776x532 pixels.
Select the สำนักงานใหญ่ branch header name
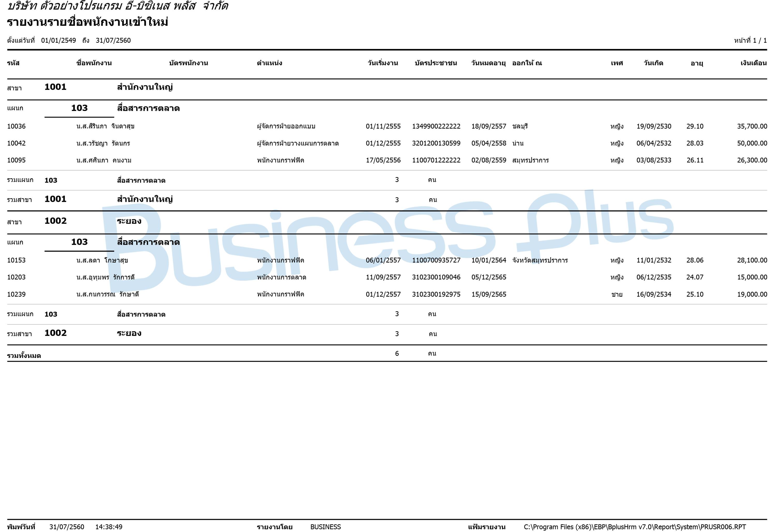coord(145,87)
